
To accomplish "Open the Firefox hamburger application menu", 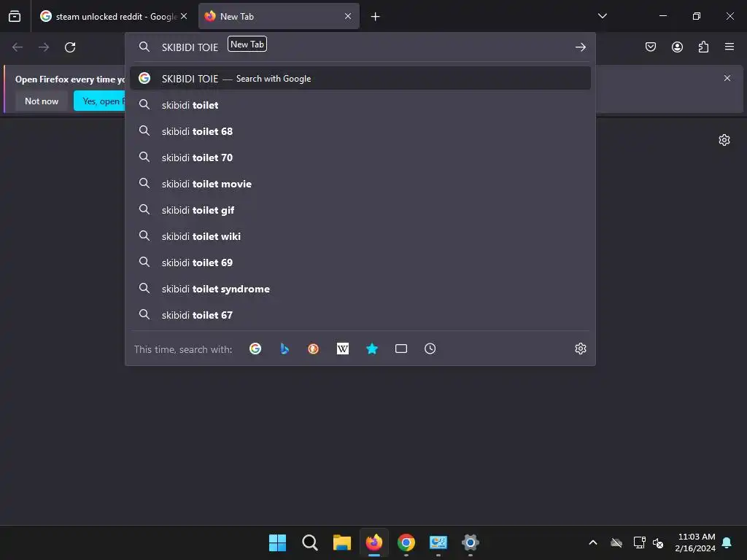I will pos(729,47).
